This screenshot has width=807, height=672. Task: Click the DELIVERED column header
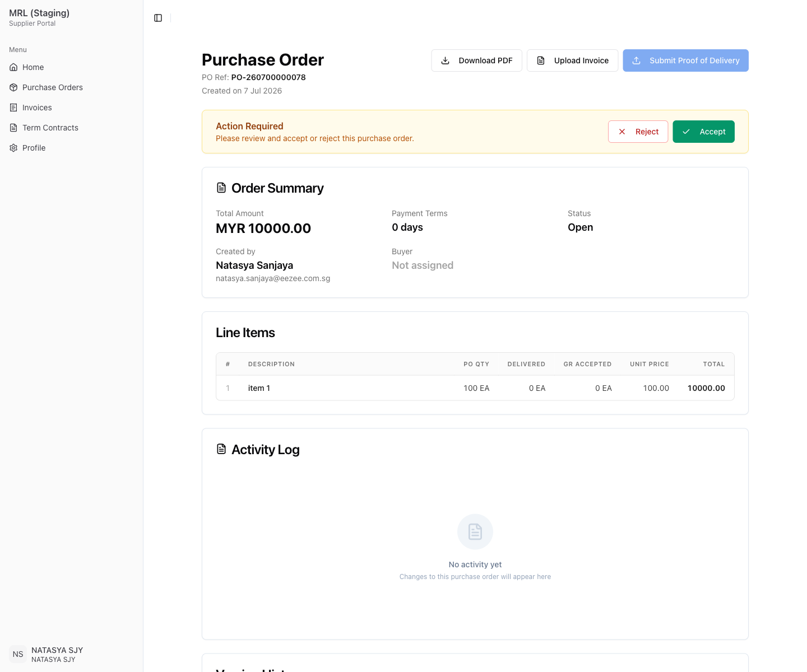click(x=526, y=364)
